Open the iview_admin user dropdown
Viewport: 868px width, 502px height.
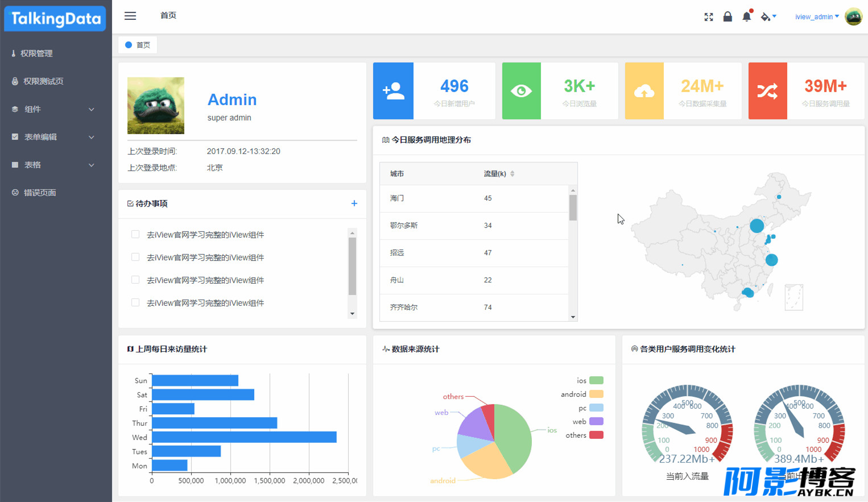pos(817,17)
